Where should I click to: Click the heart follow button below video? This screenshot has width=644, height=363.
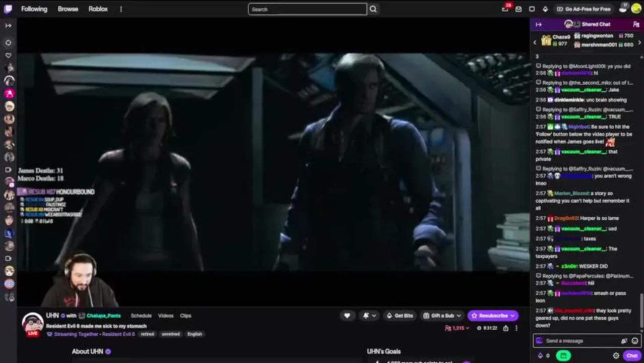(x=347, y=316)
